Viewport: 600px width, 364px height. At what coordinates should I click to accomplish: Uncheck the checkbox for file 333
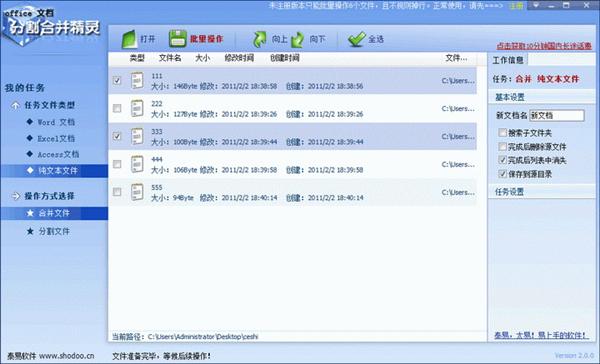[117, 136]
